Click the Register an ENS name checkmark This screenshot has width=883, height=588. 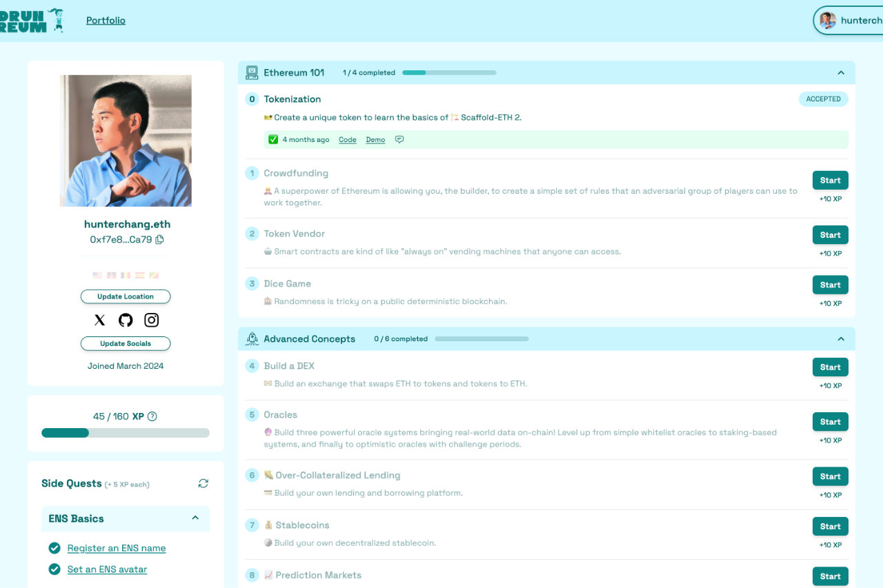(x=54, y=548)
